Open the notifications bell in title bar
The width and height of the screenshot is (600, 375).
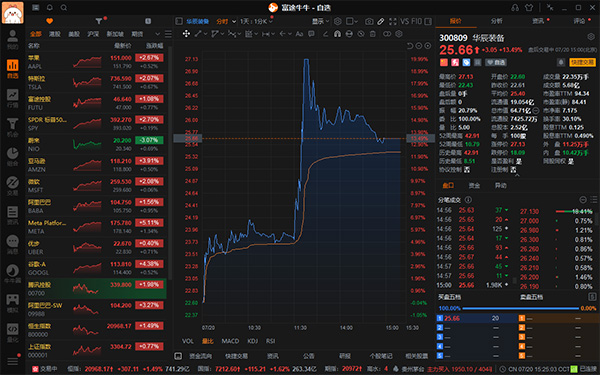click(x=50, y=8)
